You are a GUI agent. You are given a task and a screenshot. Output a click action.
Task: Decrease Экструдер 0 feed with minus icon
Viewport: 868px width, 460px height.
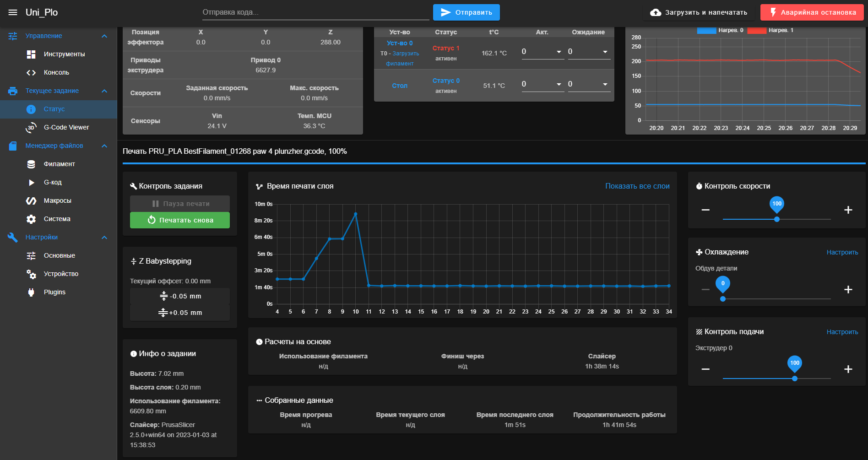[705, 369]
